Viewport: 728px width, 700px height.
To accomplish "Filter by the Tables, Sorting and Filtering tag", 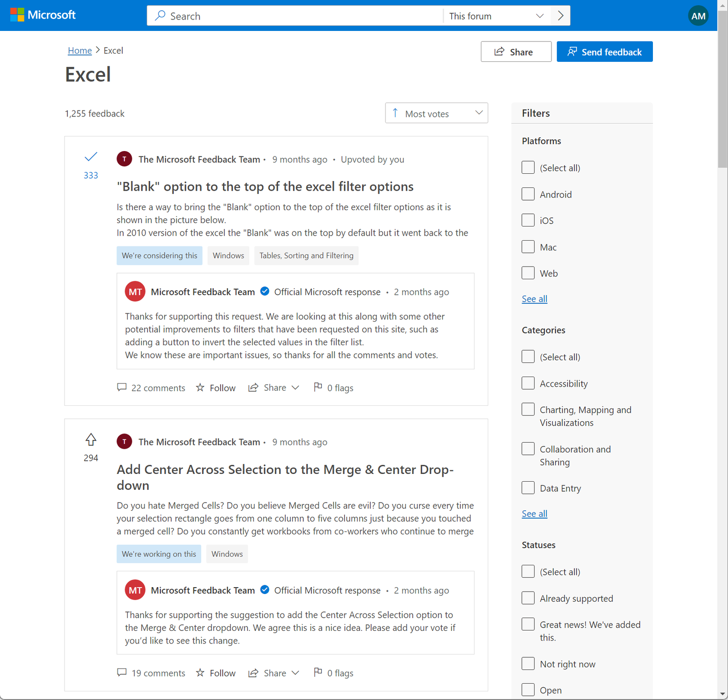I will 306,256.
